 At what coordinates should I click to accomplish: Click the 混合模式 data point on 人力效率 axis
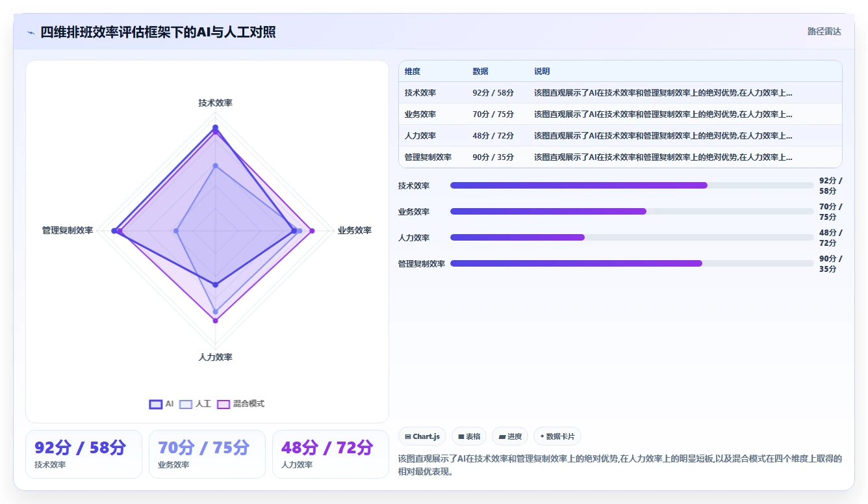point(216,320)
